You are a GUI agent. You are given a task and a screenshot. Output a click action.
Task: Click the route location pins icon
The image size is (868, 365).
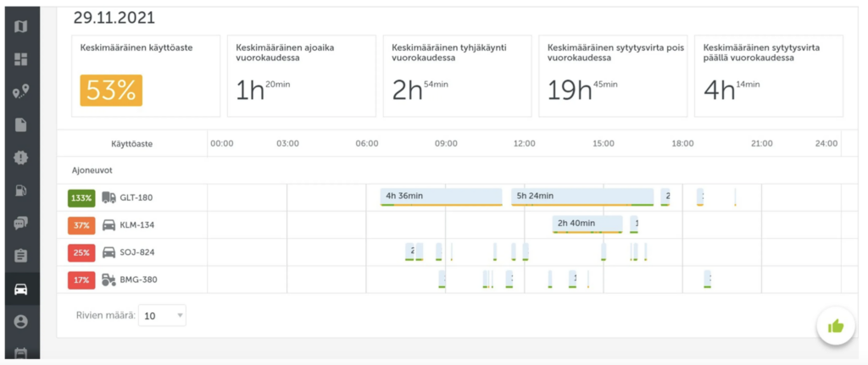point(21,91)
